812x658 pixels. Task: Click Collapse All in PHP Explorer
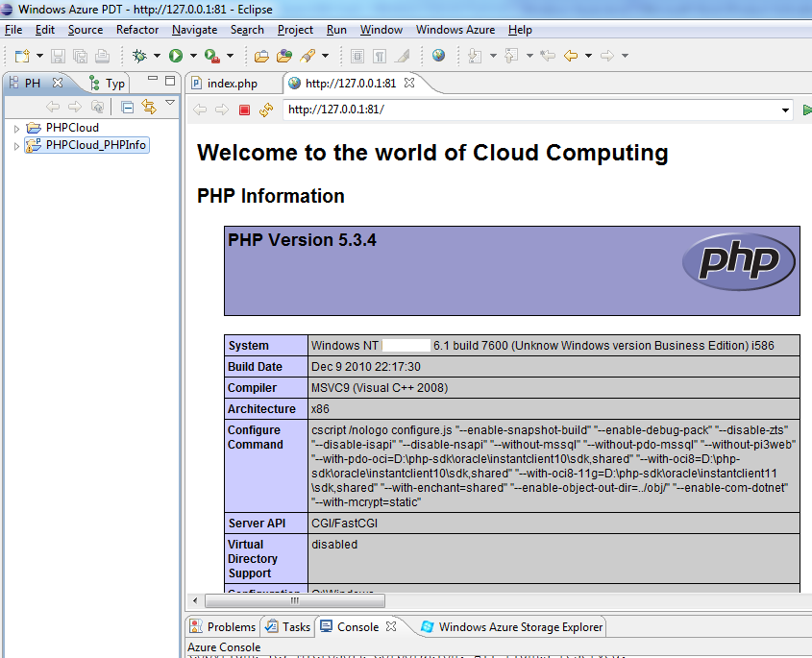(128, 108)
